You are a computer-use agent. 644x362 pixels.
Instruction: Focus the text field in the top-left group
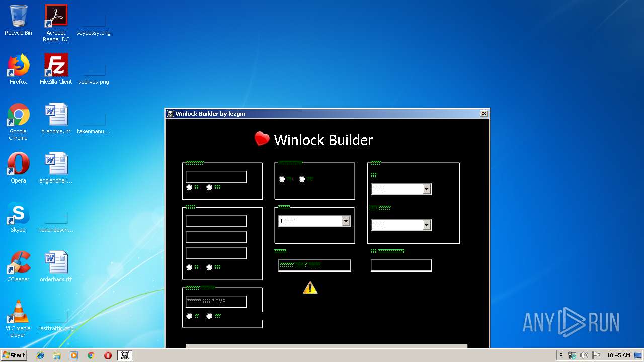coord(216,177)
